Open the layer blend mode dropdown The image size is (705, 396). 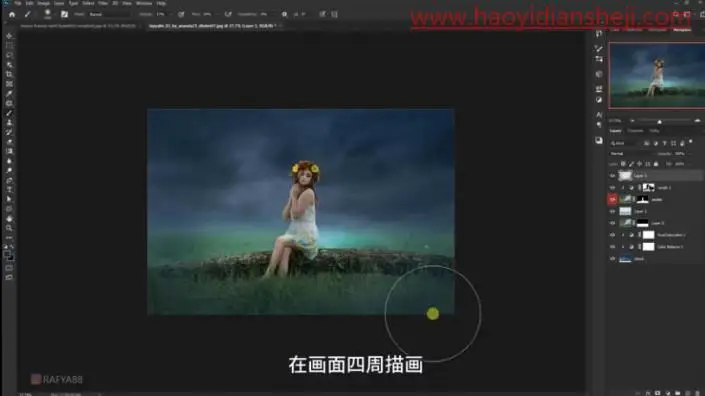(633, 154)
